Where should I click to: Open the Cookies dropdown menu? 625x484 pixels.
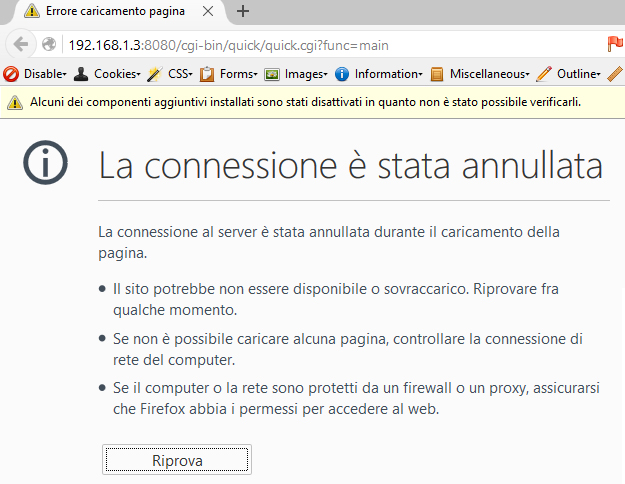coord(116,74)
